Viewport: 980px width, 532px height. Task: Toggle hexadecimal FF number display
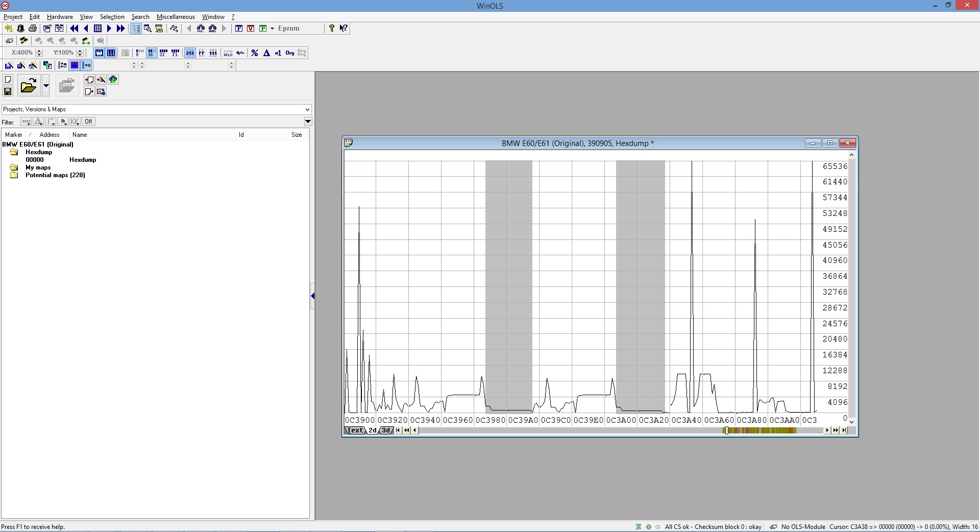[x=202, y=53]
